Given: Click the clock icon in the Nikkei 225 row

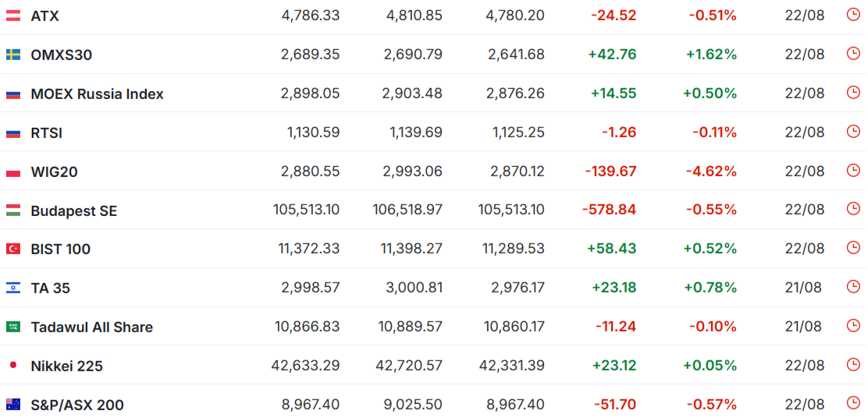Looking at the screenshot, I should 853,365.
